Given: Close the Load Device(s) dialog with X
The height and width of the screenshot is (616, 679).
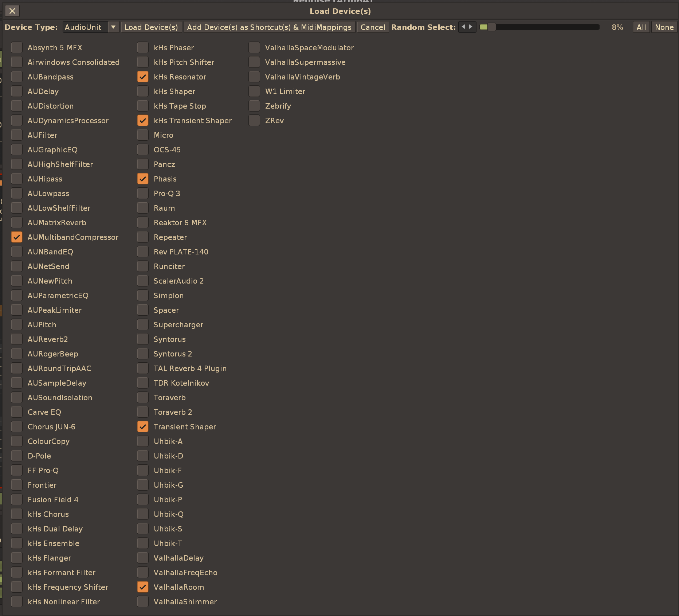Looking at the screenshot, I should click(x=12, y=11).
